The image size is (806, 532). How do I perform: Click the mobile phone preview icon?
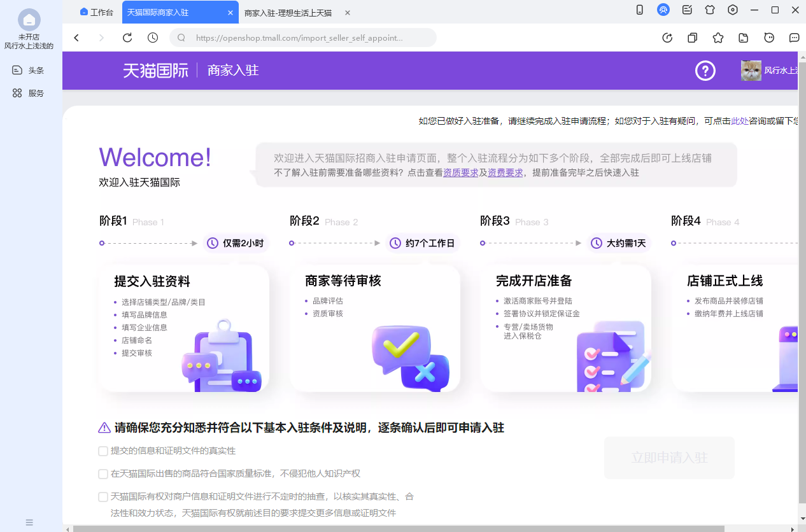639,10
